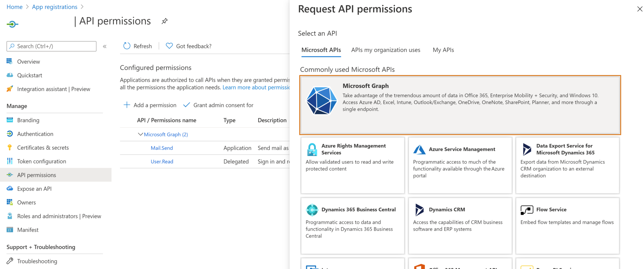Select Azure Rights Management Services card title
The image size is (644, 269).
[x=353, y=149]
